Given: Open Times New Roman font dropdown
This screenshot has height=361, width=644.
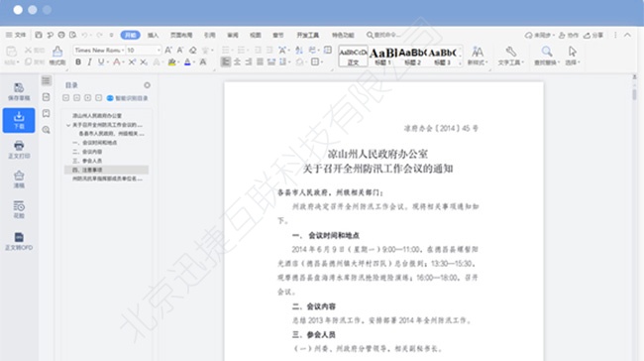Looking at the screenshot, I should [99, 51].
